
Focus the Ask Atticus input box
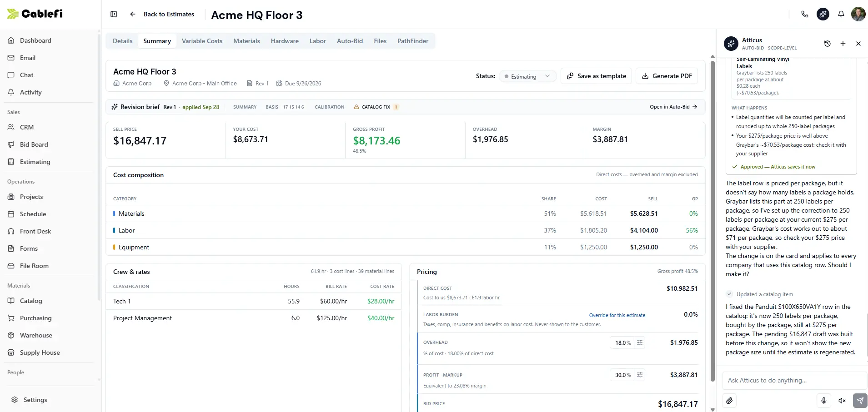pyautogui.click(x=794, y=380)
